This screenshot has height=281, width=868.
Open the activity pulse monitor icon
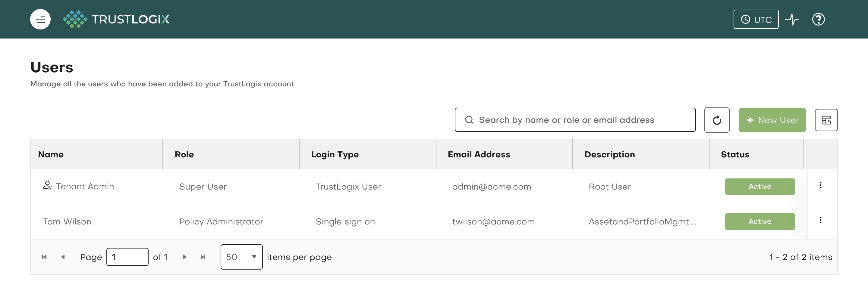click(x=792, y=19)
